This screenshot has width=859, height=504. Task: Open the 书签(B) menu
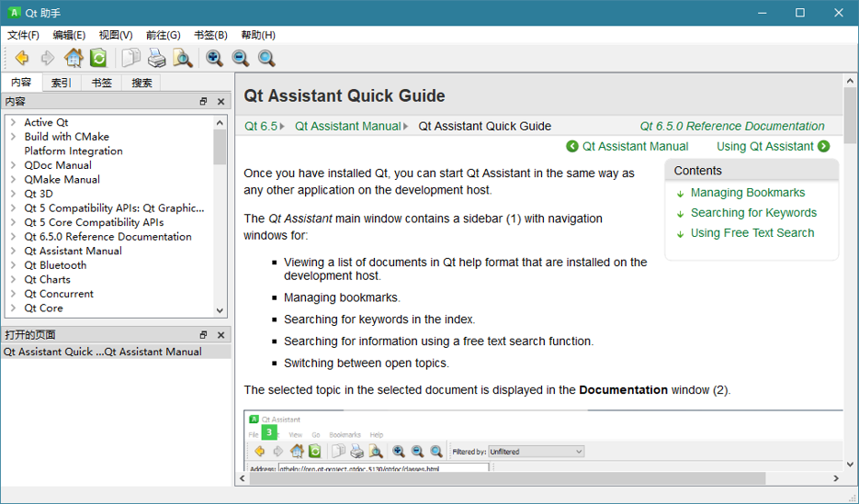point(211,35)
